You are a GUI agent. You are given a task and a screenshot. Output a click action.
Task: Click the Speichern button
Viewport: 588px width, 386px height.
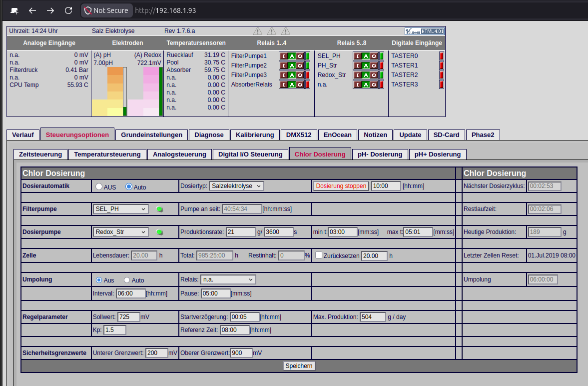299,365
